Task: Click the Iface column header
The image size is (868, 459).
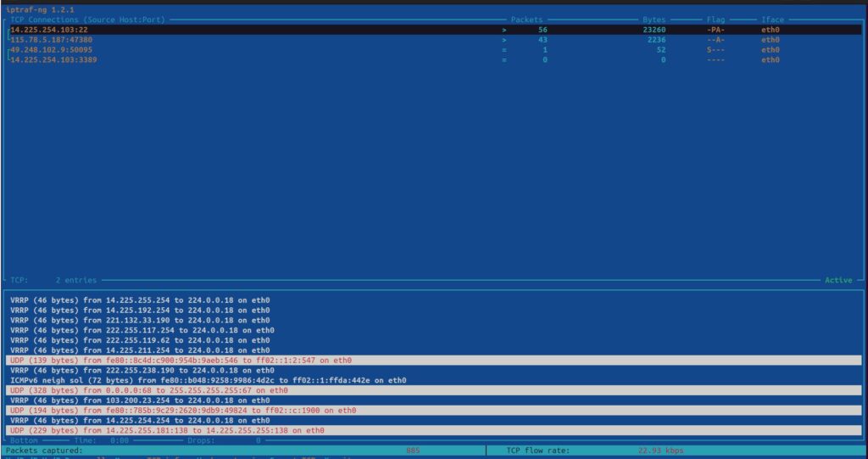Action: (x=772, y=19)
